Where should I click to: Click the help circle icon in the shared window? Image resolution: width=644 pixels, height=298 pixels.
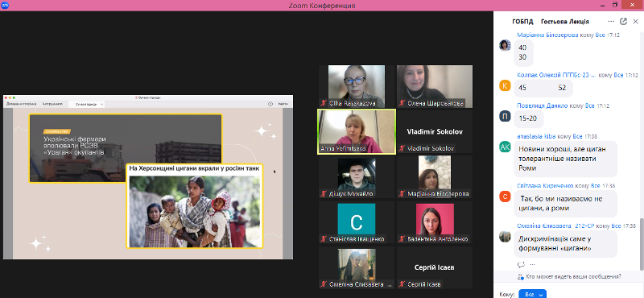270,104
